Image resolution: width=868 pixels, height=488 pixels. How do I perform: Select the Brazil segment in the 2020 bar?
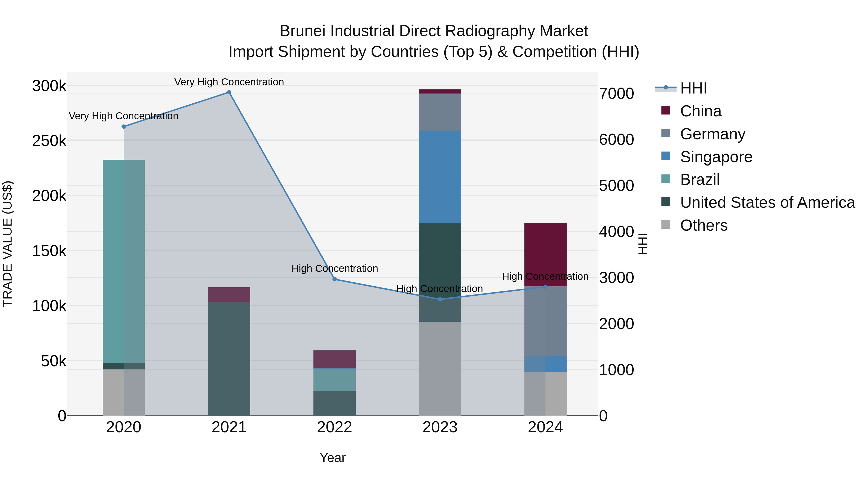(x=124, y=261)
